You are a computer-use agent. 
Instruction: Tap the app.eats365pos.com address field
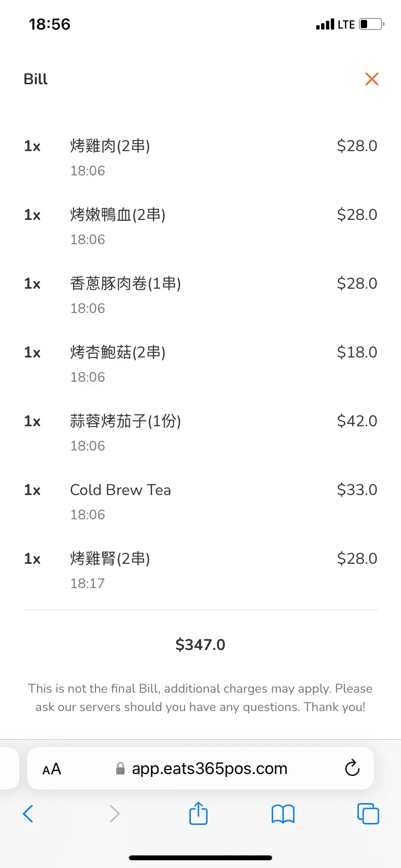(209, 769)
